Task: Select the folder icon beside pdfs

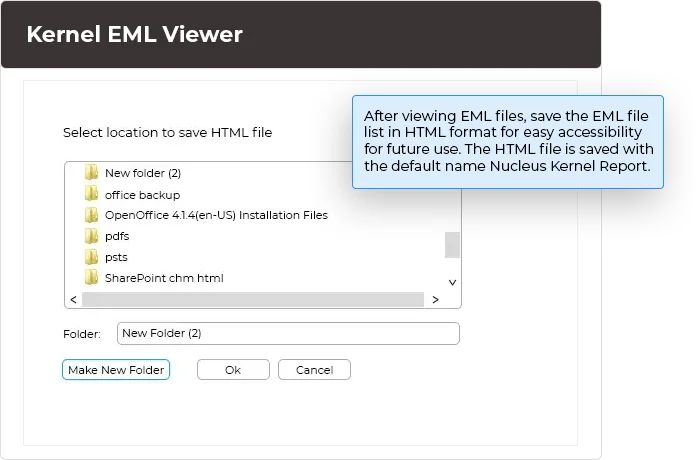Action: click(92, 236)
